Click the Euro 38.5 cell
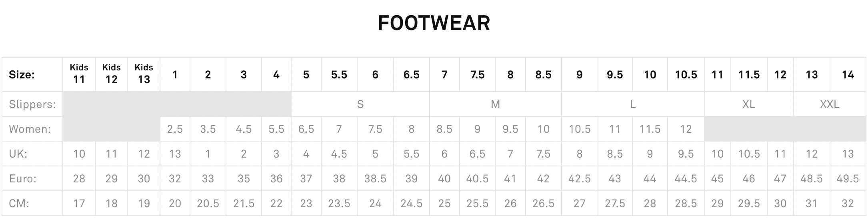 [x=375, y=179]
